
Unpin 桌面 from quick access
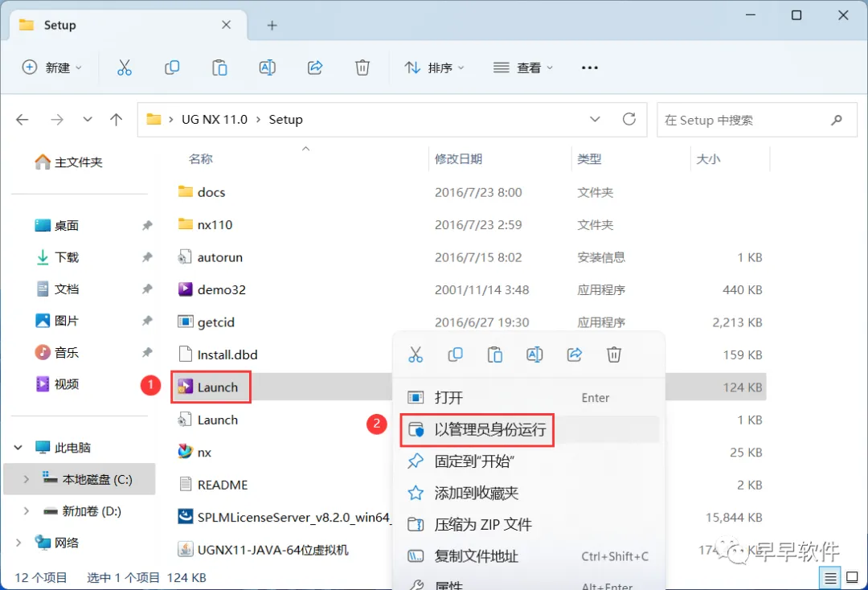[147, 225]
